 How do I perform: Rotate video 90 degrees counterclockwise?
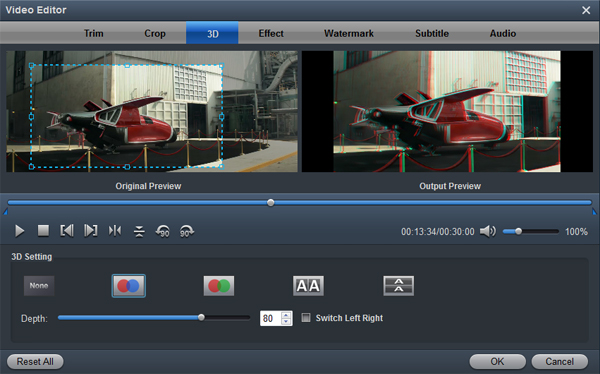[x=163, y=231]
